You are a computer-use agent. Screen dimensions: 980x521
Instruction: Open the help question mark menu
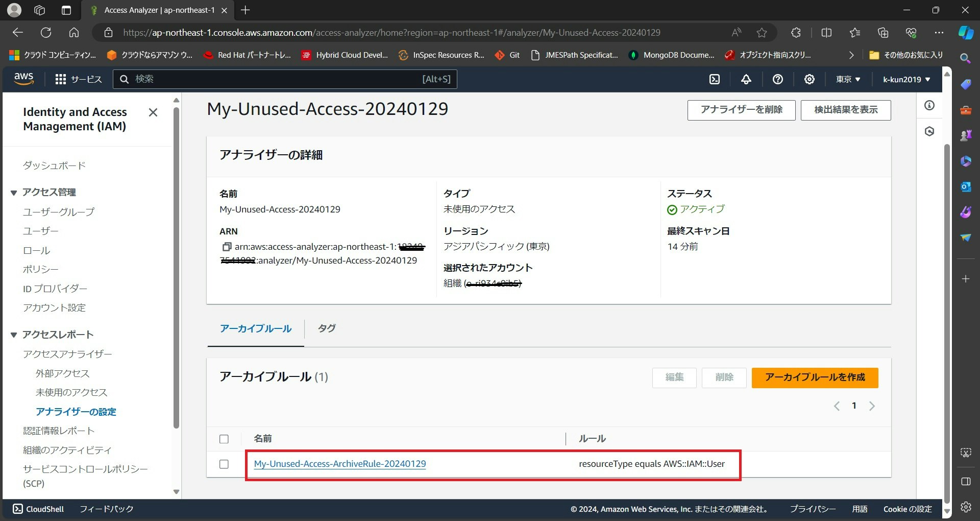(778, 79)
